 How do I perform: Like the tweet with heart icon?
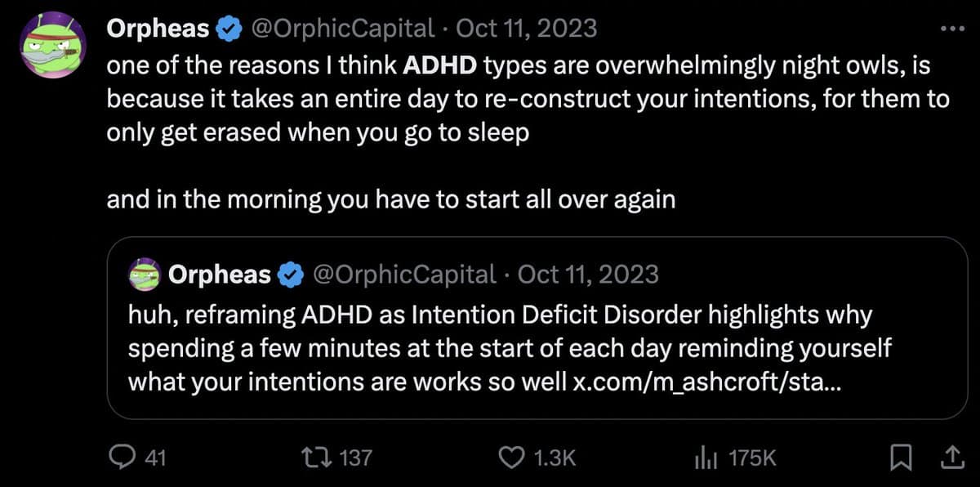tap(510, 458)
